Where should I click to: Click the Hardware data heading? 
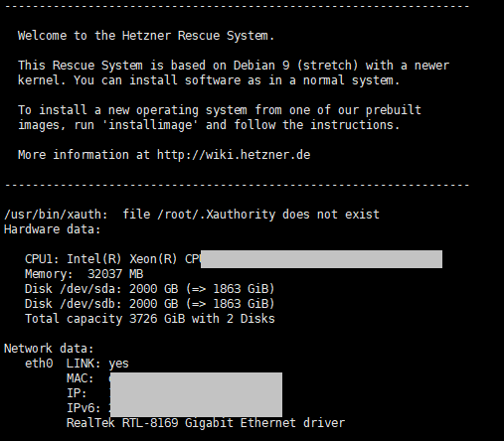[x=53, y=229]
